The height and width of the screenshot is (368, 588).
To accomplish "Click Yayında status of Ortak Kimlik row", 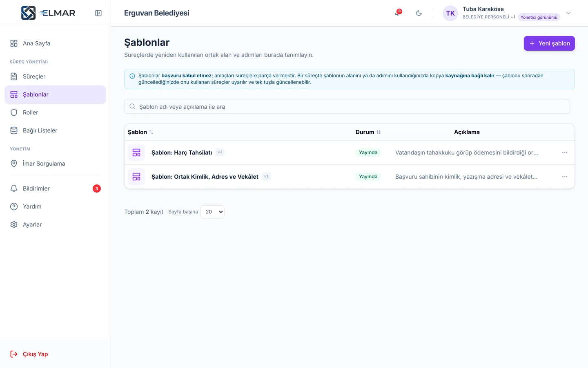I will (x=368, y=177).
